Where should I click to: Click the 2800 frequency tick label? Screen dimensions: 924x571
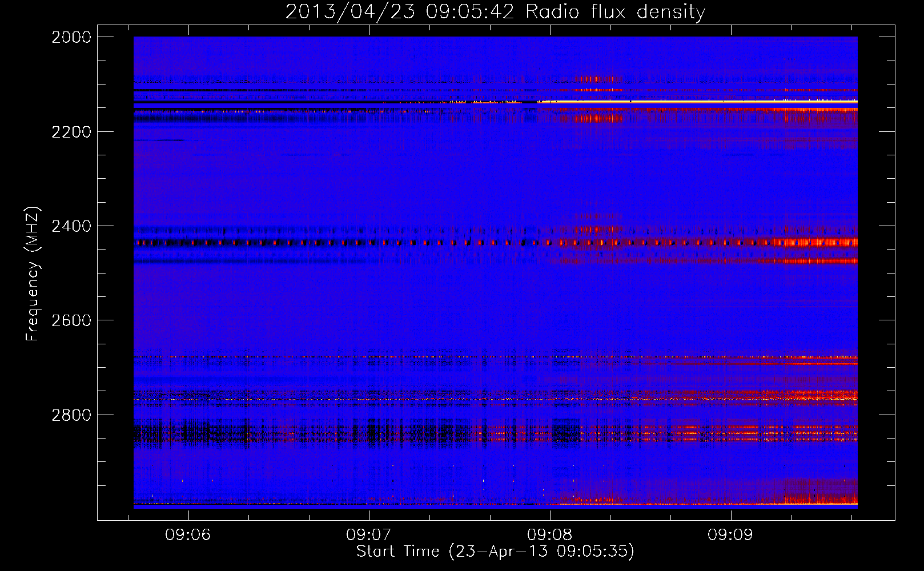[71, 415]
